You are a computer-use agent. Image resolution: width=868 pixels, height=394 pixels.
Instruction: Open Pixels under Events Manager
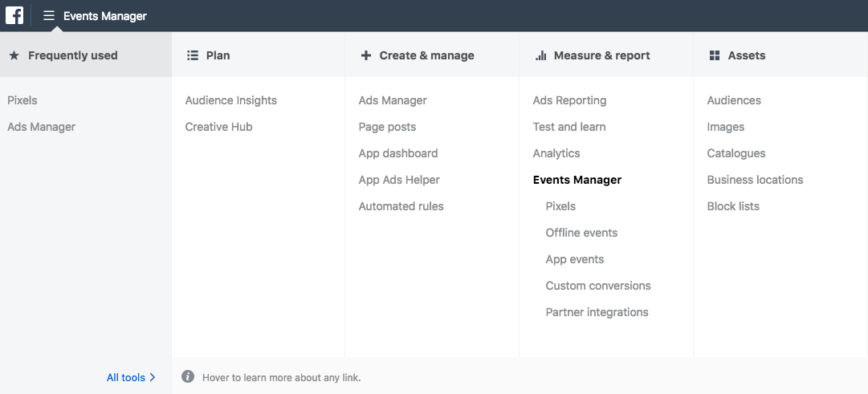560,206
